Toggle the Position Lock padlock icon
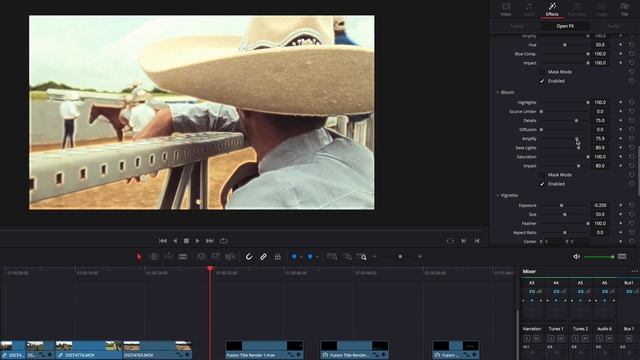The width and height of the screenshot is (640, 360). click(278, 257)
